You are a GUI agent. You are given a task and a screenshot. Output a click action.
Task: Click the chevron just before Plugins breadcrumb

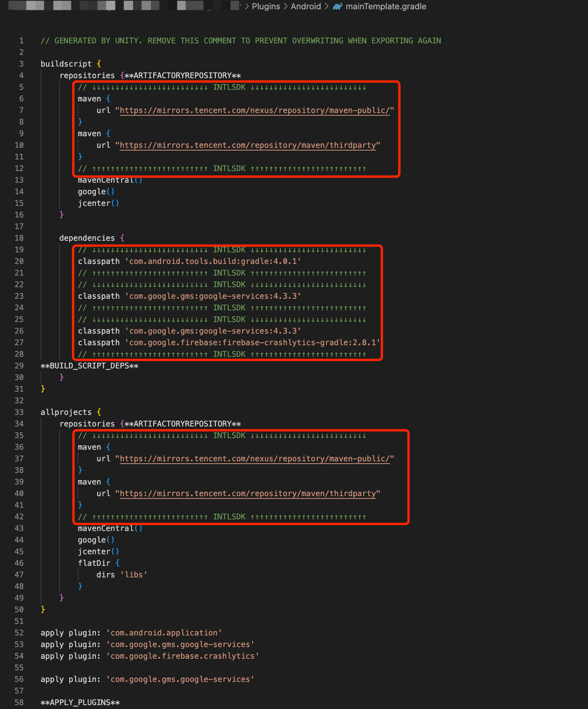pyautogui.click(x=247, y=7)
